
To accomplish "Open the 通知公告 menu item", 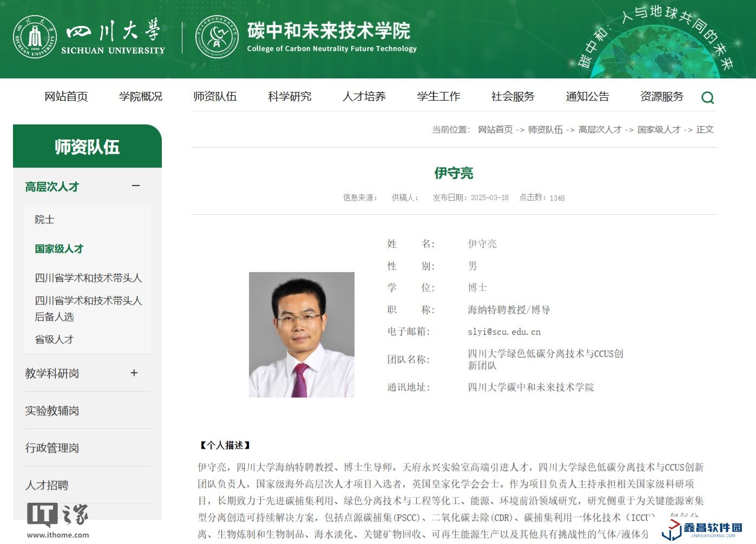I will (x=587, y=97).
